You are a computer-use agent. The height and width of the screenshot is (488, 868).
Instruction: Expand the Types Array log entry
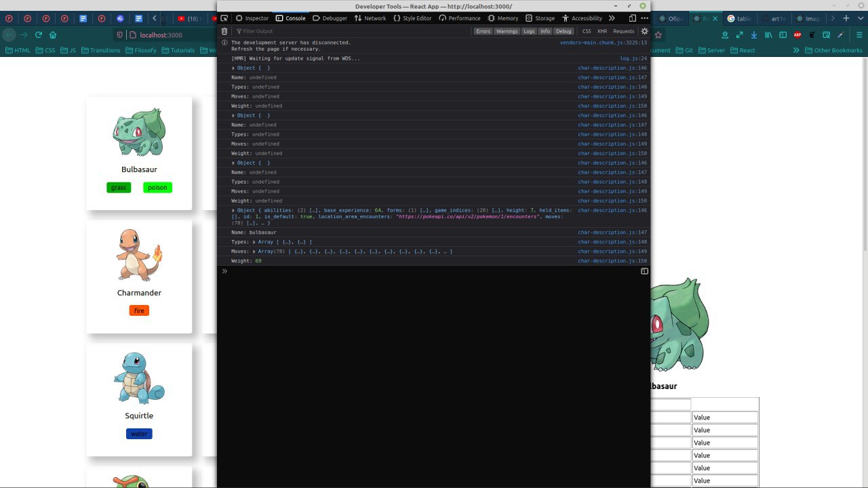pos(255,242)
